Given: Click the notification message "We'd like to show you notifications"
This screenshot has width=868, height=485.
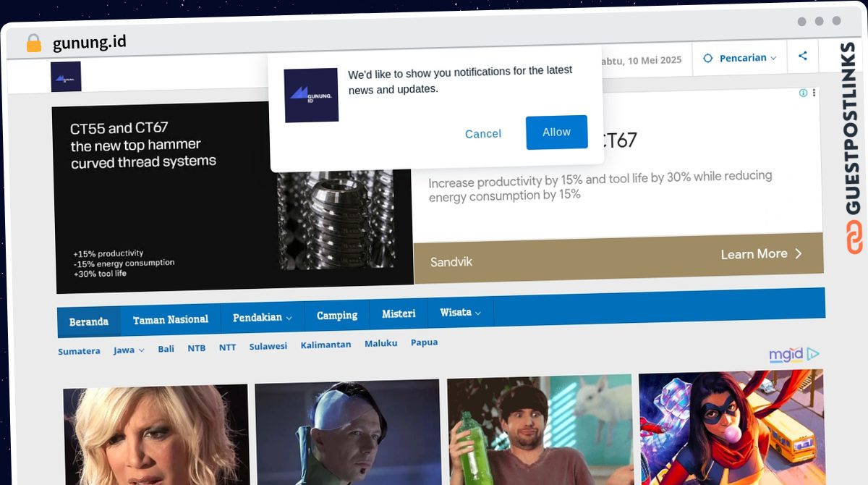Looking at the screenshot, I should 460,80.
